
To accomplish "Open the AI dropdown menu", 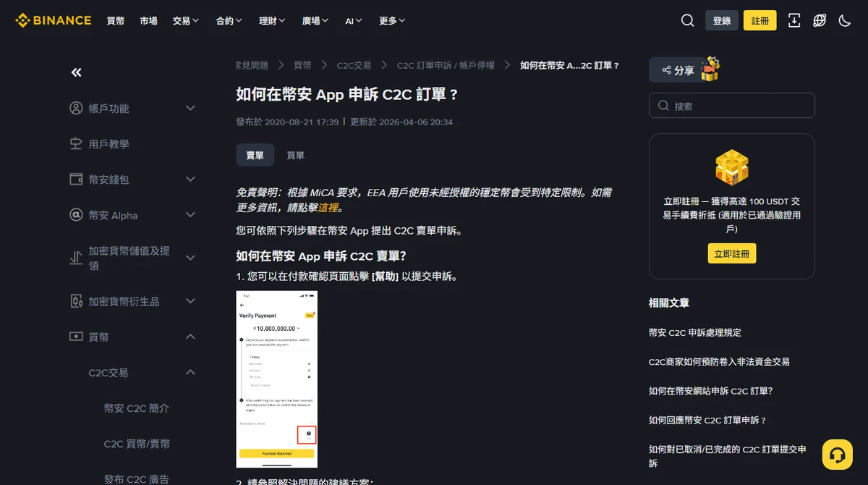I will click(x=354, y=21).
